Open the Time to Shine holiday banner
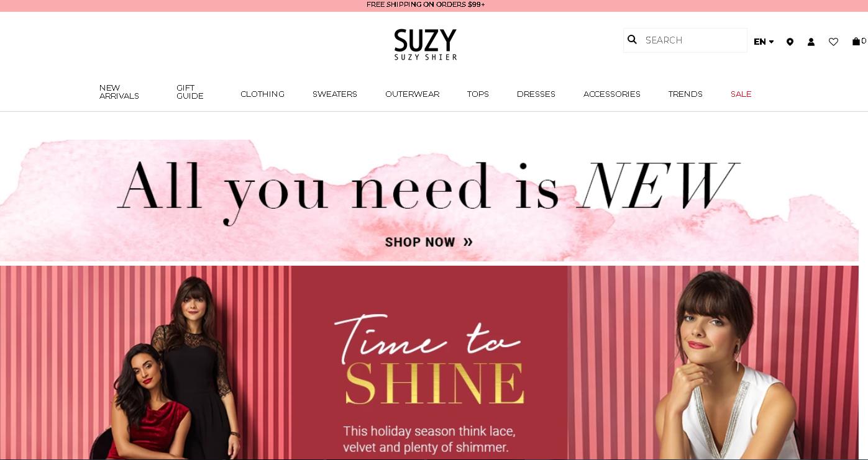The height and width of the screenshot is (460, 868). coord(429,363)
